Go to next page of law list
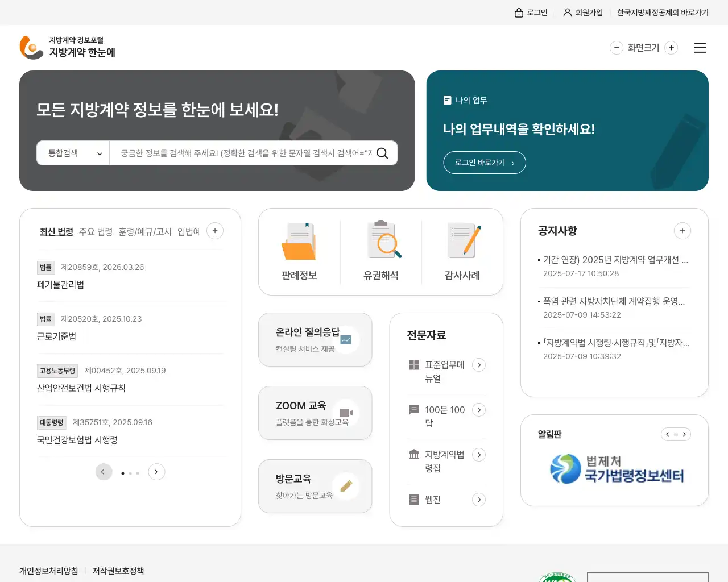The width and height of the screenshot is (728, 582). [156, 472]
